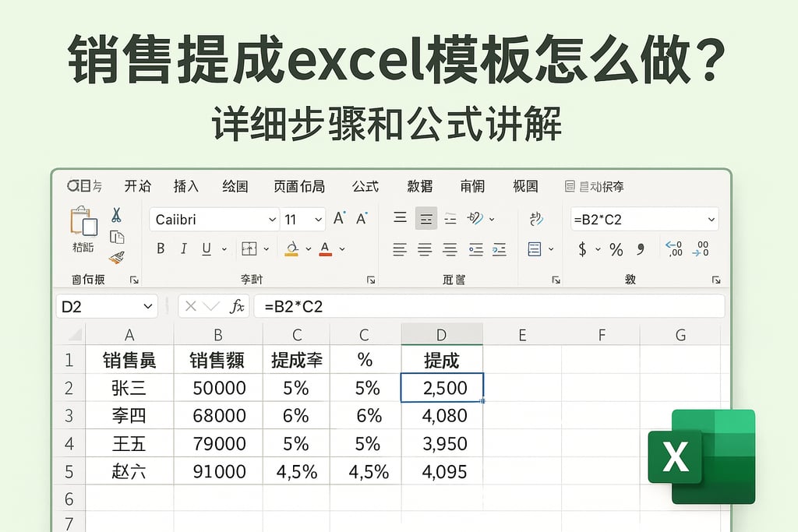Toggle bold formatting on the selection
798x532 pixels.
pos(161,248)
